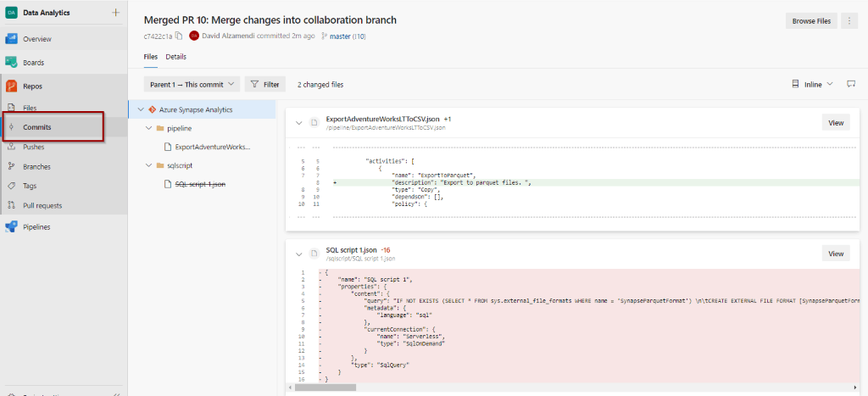Expand hidden lines above line 5 in the diff
Viewport: 868px width, 396px height.
click(x=309, y=148)
